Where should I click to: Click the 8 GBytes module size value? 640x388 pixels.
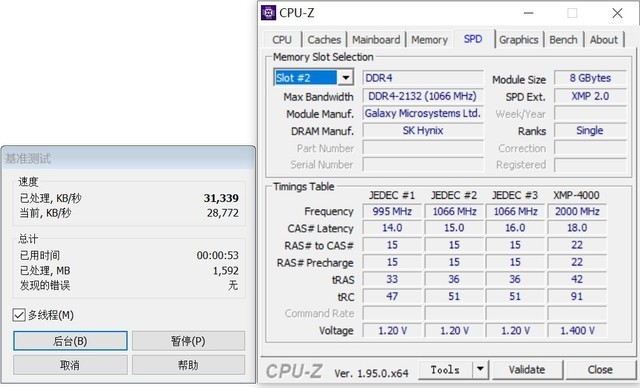[590, 78]
